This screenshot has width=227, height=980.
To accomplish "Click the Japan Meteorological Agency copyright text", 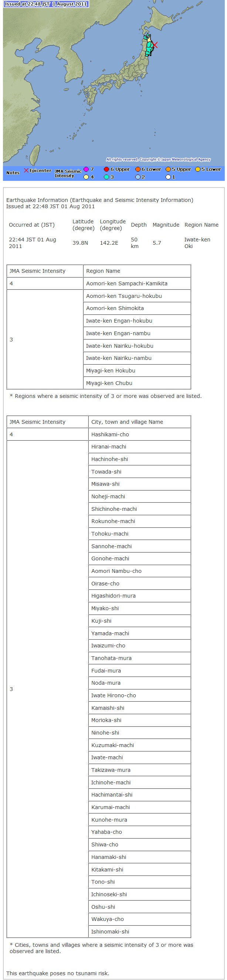I will click(x=158, y=159).
